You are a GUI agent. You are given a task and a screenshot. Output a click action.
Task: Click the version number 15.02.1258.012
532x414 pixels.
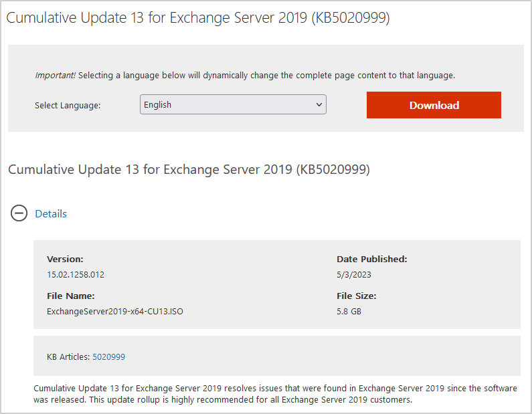click(76, 275)
